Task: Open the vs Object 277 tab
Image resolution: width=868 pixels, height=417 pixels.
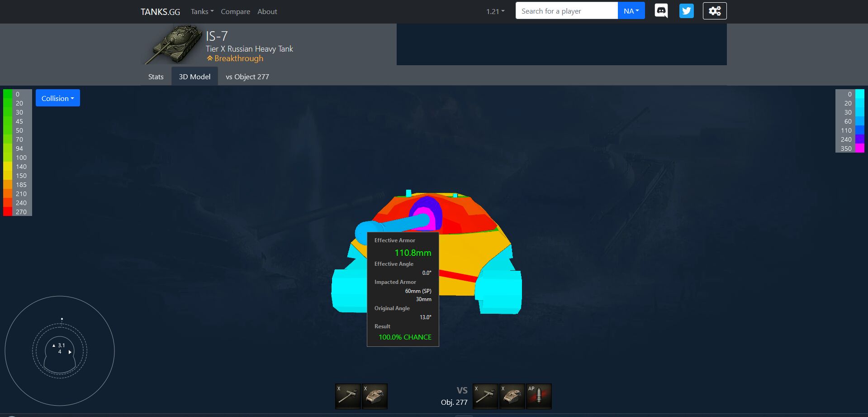Action: click(x=247, y=77)
